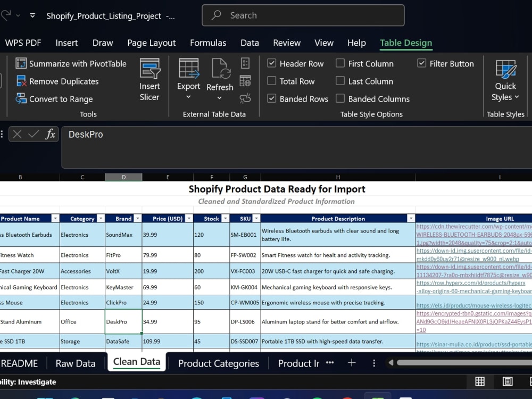The image size is (532, 399).
Task: Switch to the Raw Data sheet
Action: coord(76,363)
